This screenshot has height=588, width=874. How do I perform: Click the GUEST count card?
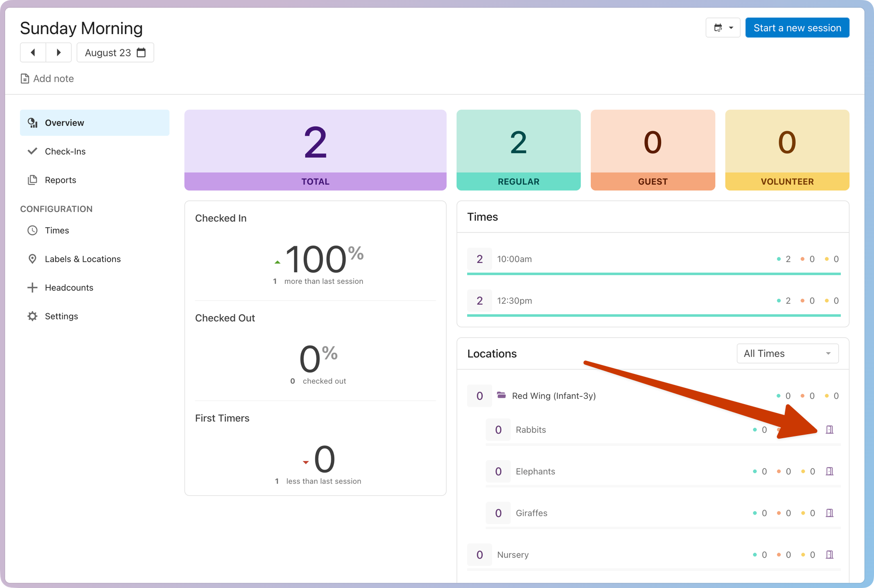(x=652, y=150)
